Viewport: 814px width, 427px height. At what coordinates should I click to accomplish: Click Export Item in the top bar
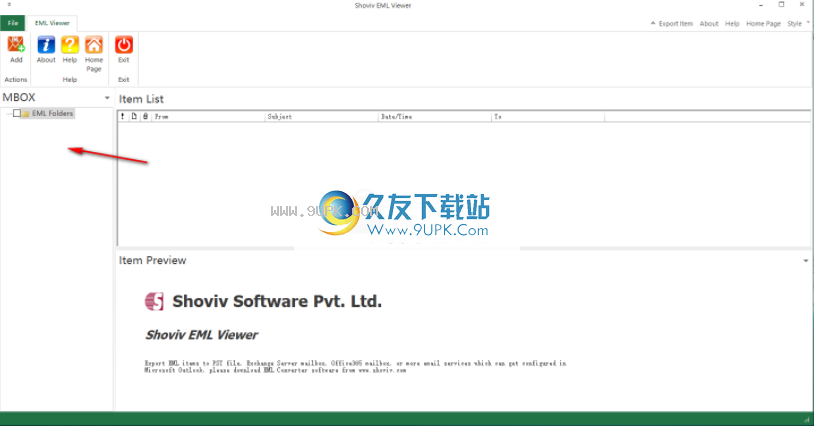pyautogui.click(x=675, y=23)
